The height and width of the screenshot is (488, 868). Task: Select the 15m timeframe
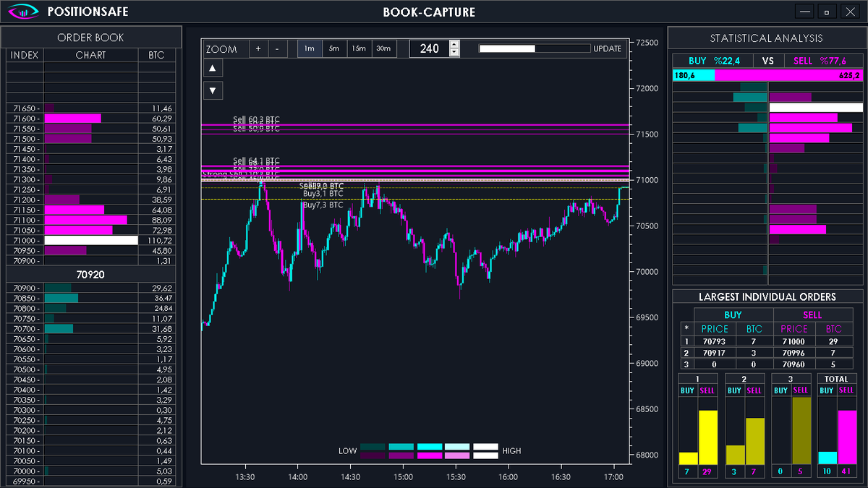[x=359, y=48]
